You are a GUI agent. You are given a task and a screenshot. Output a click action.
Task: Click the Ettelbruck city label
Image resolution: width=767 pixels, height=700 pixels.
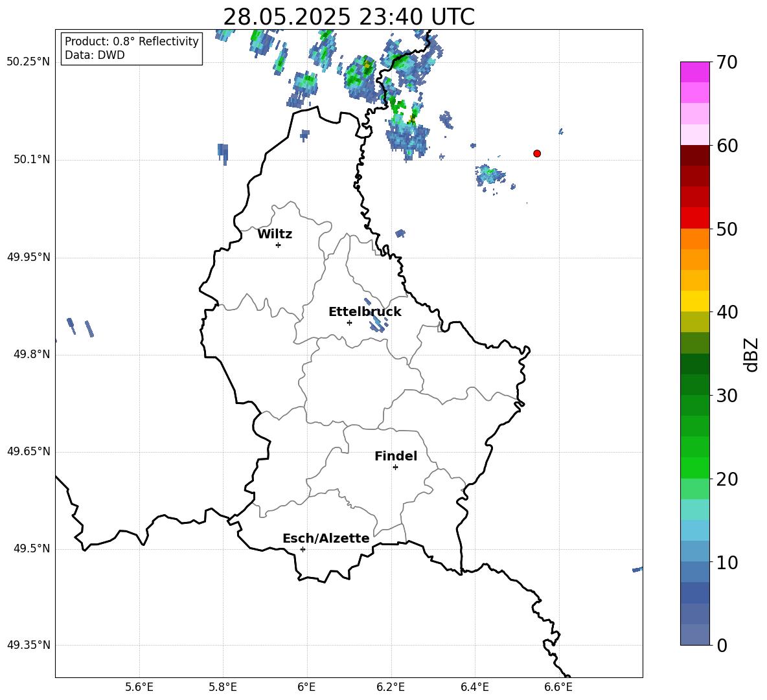(x=365, y=312)
